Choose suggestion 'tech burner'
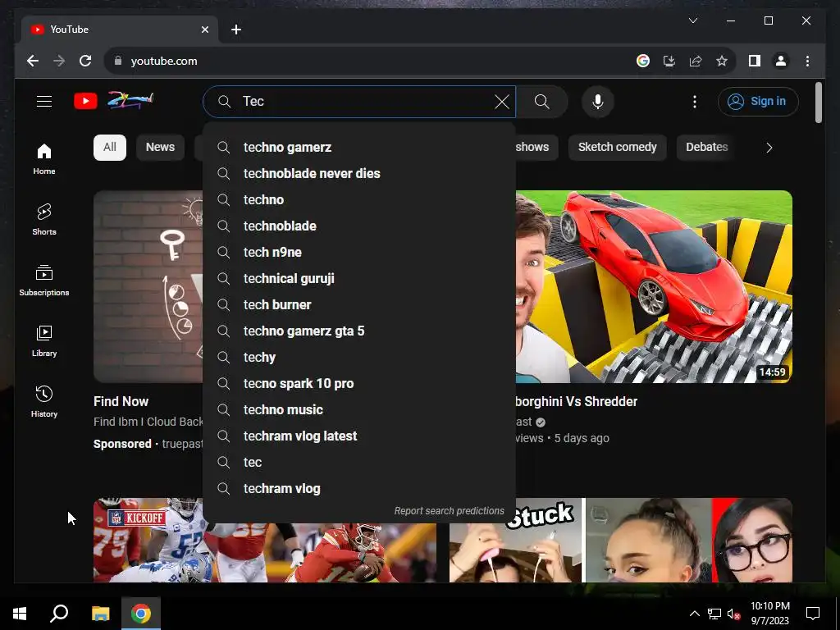 [x=359, y=305]
